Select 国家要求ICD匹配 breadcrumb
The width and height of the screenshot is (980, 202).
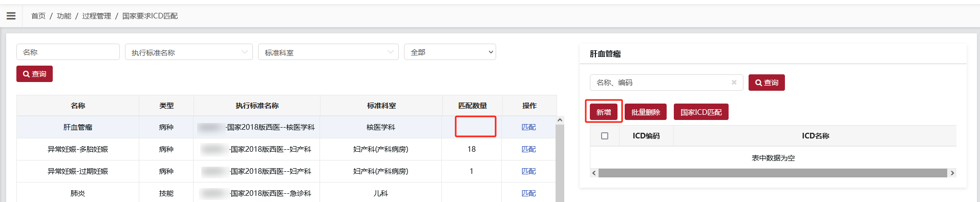(150, 16)
